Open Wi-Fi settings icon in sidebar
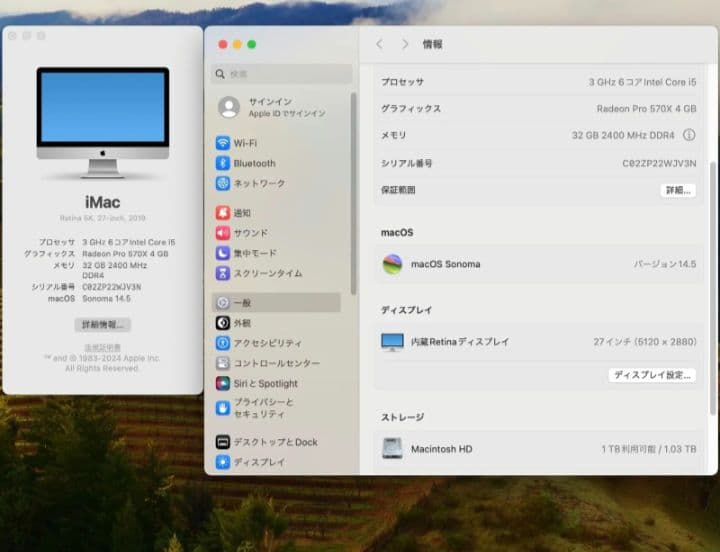Screen dimensions: 720x552 pyautogui.click(x=223, y=143)
